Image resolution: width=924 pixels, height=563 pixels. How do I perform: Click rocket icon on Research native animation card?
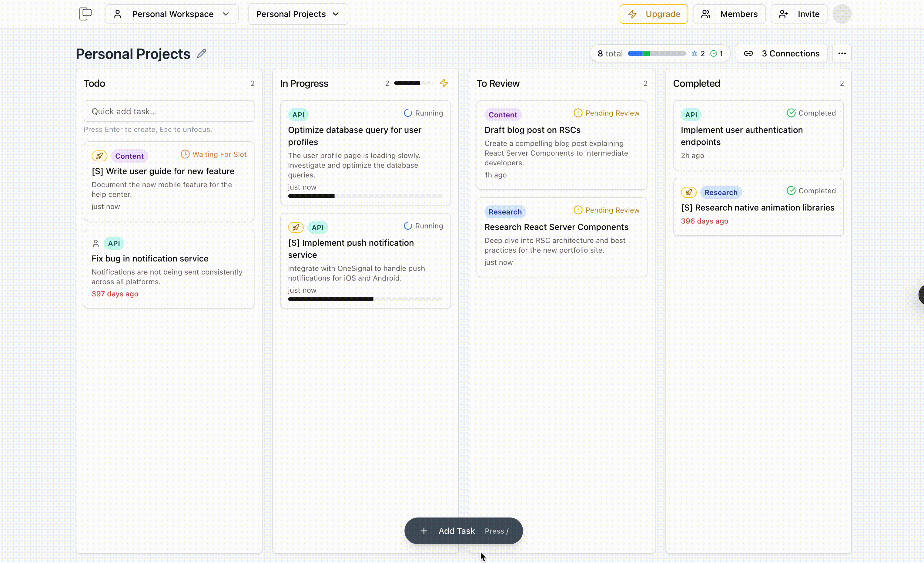point(688,193)
